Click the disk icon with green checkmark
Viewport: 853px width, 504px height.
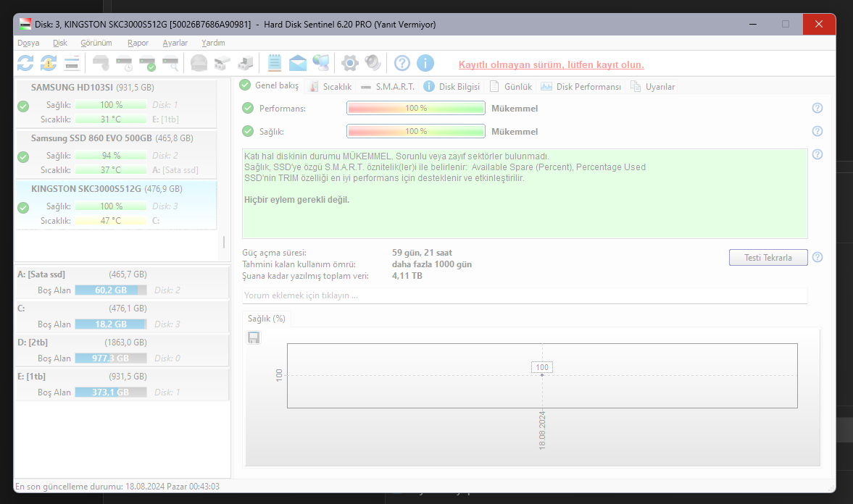147,64
